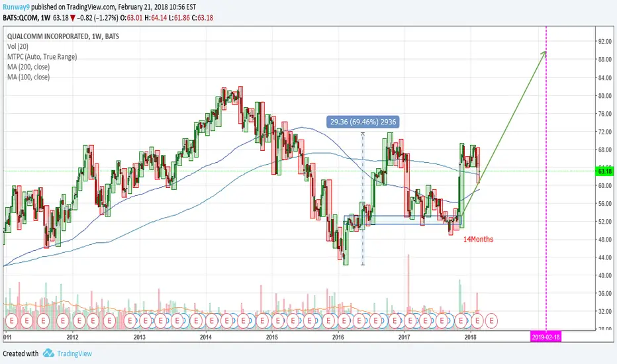Click the 68.00 price axis label
This screenshot has width=617, height=364.
pyautogui.click(x=605, y=150)
